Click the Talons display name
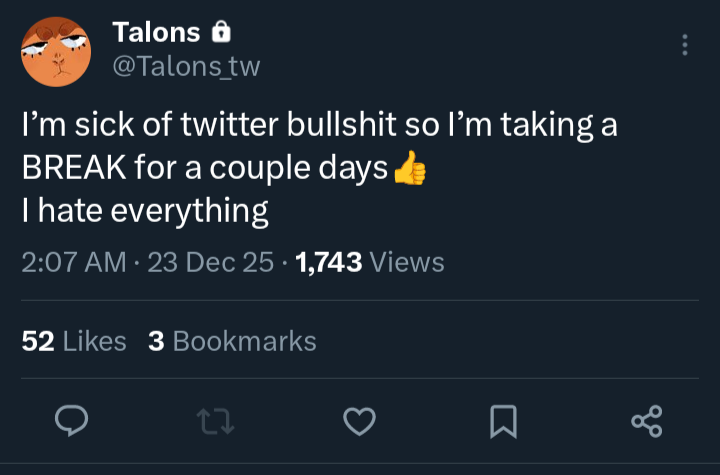720x475 pixels. click(x=156, y=33)
